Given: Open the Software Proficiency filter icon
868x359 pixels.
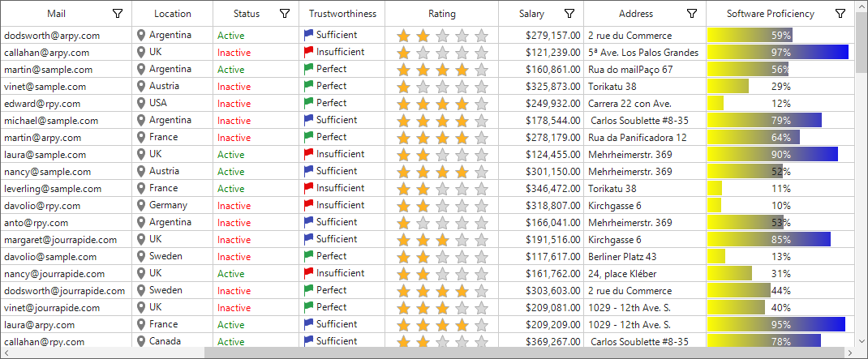Looking at the screenshot, I should coord(840,13).
